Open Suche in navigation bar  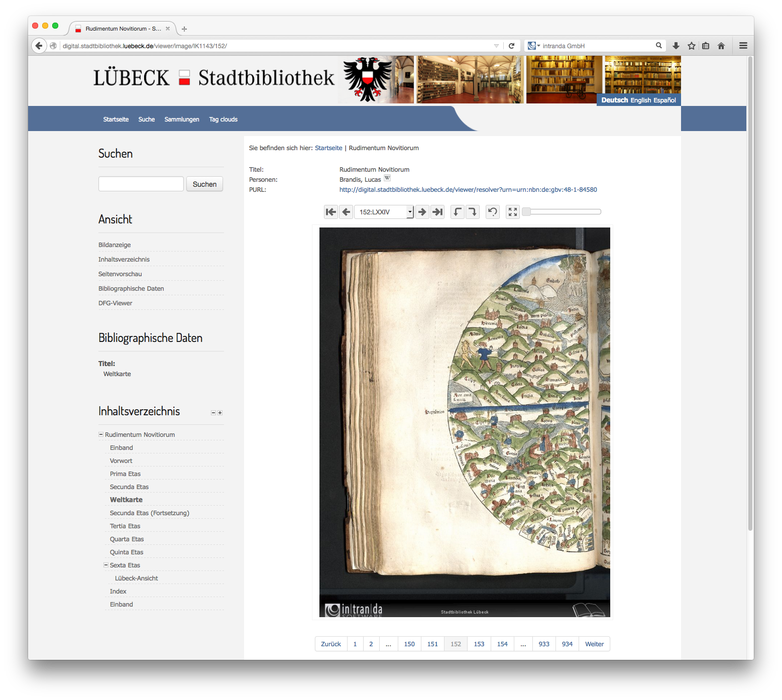(147, 120)
